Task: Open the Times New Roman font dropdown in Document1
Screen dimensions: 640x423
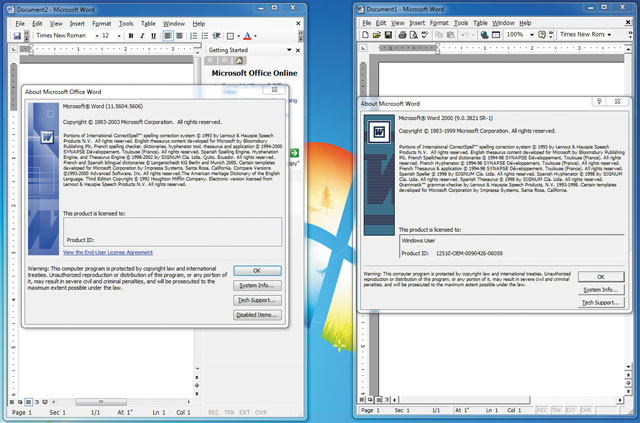Action: click(609, 35)
